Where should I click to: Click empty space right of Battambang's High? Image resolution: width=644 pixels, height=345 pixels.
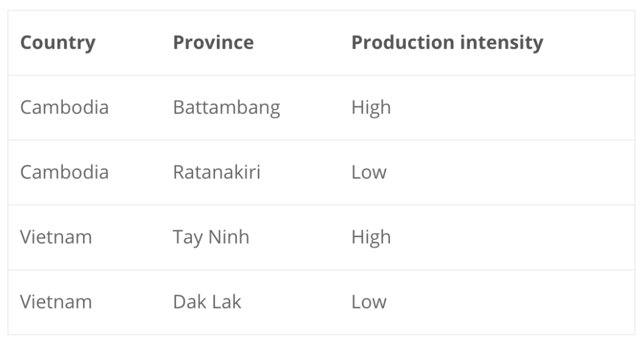pos(513,108)
